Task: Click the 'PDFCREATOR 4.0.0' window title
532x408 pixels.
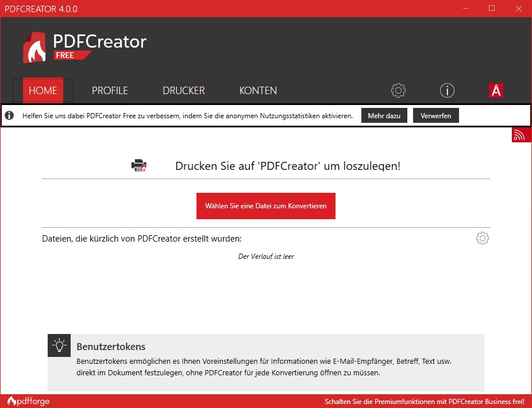Action: coord(41,9)
